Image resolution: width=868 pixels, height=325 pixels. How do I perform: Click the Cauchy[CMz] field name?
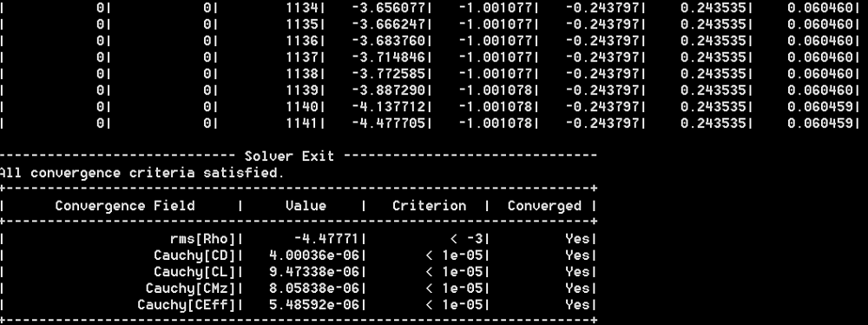click(x=191, y=289)
